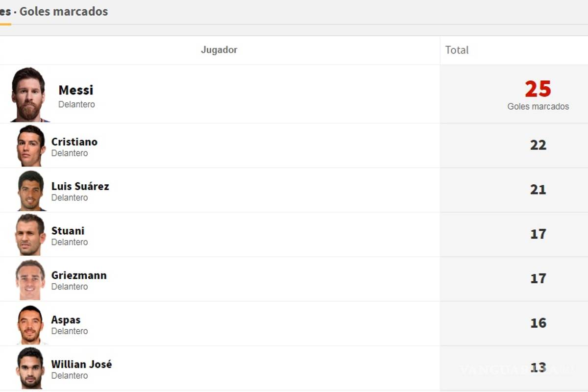The image size is (588, 392).
Task: Open Luis Suárez's photo thumbnail
Action: click(31, 190)
